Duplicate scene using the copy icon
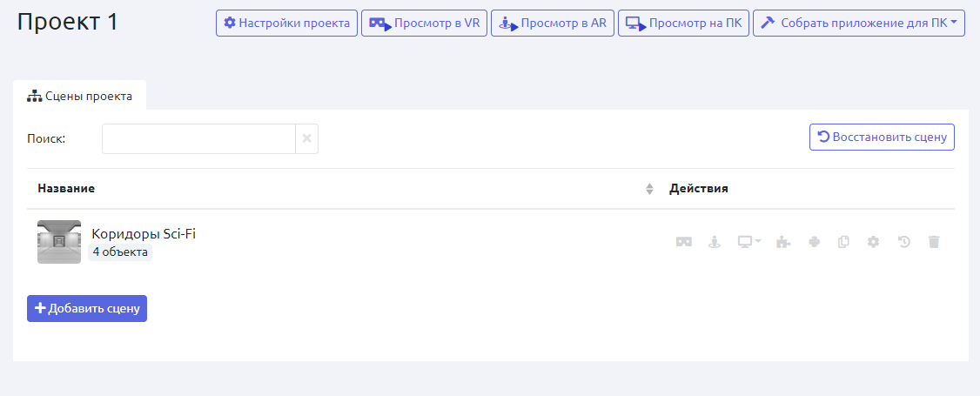Screen dimensions: 980x396 tap(842, 242)
